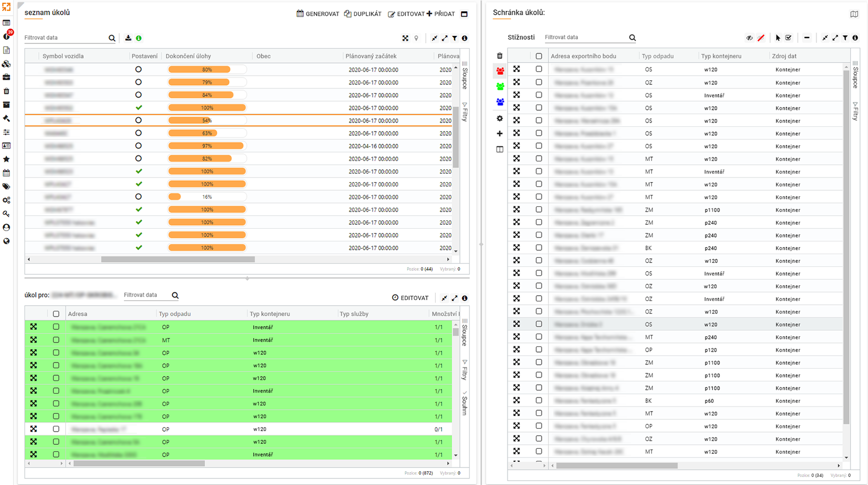Image resolution: width=868 pixels, height=485 pixels.
Task: Sort by Zdroj dat column header
Action: coord(784,56)
